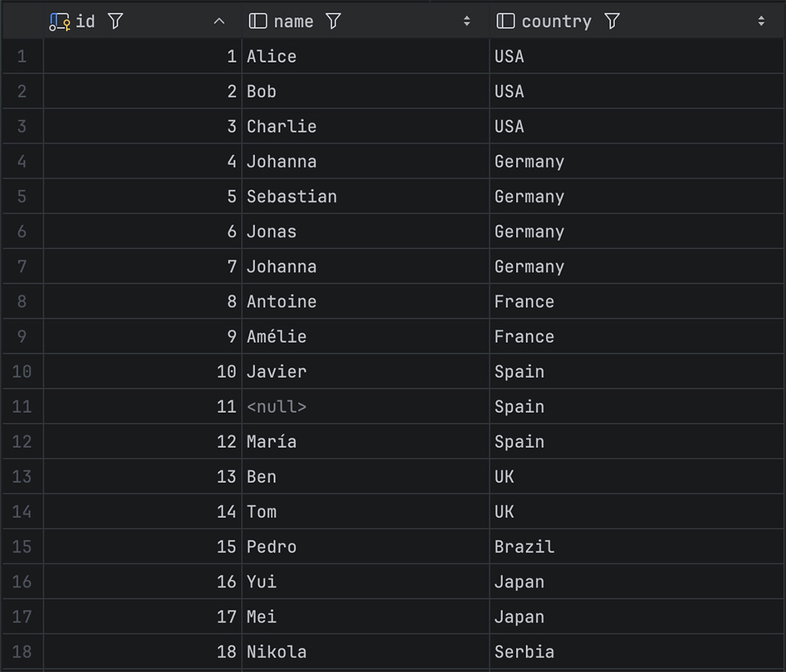The width and height of the screenshot is (786, 672).
Task: Click the country column filter icon
Action: pyautogui.click(x=612, y=21)
